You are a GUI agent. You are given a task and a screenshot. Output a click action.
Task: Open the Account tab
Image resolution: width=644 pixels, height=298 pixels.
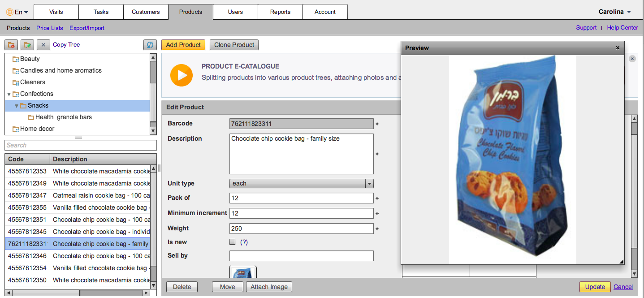click(325, 12)
